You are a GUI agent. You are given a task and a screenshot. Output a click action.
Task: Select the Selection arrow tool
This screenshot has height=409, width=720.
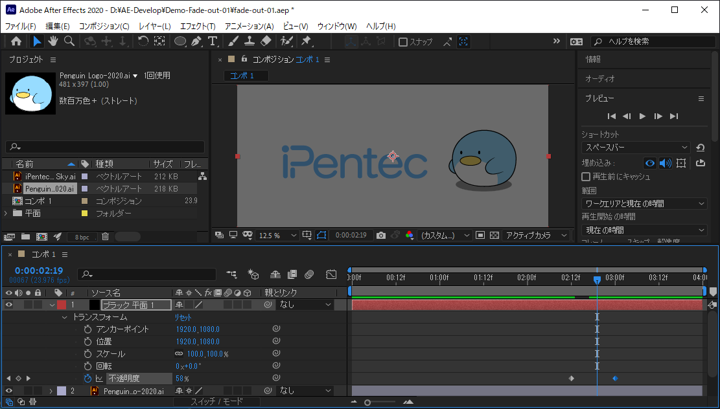(x=37, y=42)
